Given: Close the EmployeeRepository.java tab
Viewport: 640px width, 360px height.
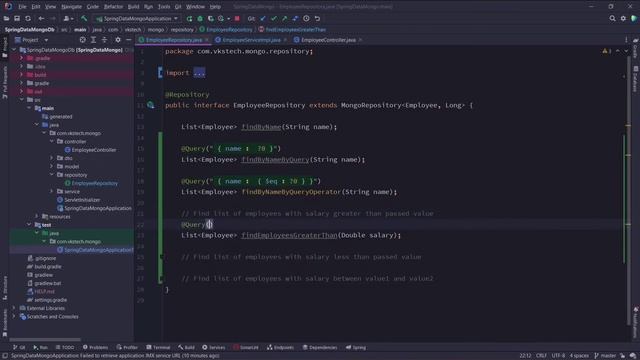Looking at the screenshot, I should [x=207, y=40].
